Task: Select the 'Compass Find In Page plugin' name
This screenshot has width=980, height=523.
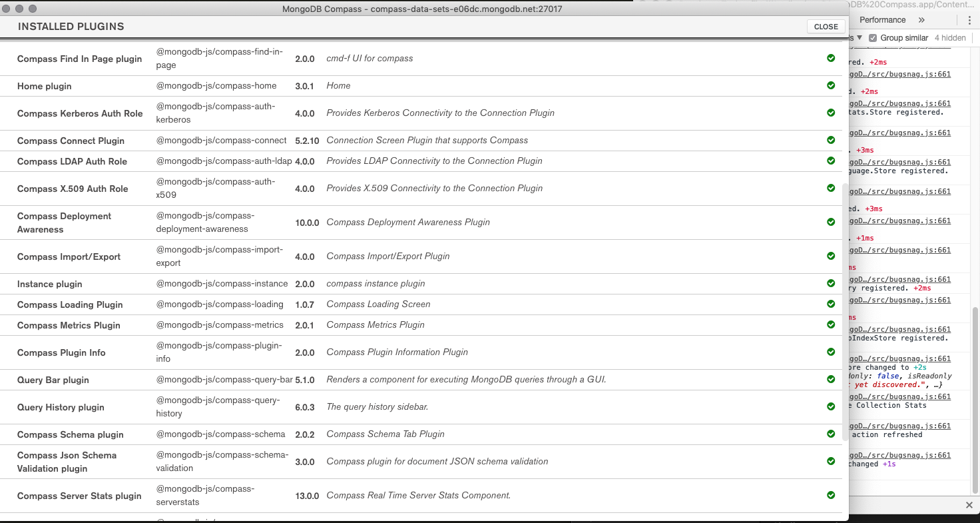Action: point(79,59)
